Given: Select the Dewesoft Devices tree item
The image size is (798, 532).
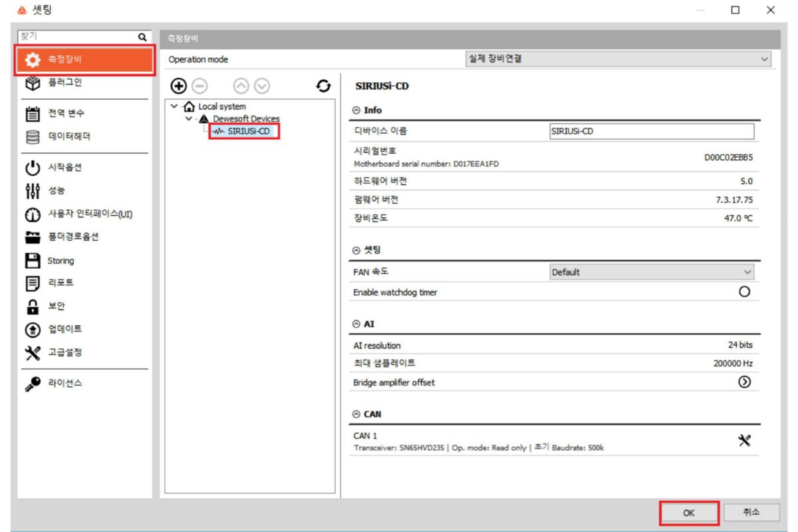Looking at the screenshot, I should pyautogui.click(x=246, y=118).
